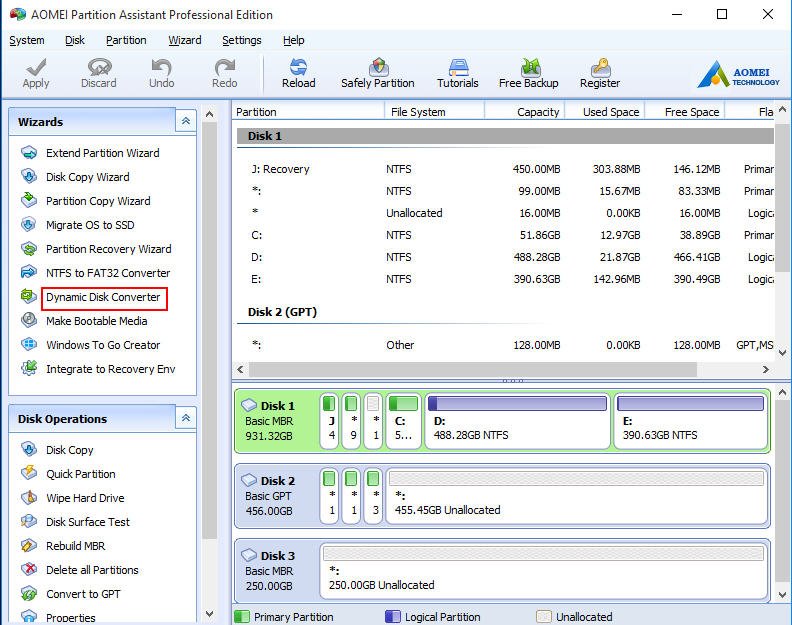Launch Free Backup toolbar icon
792x625 pixels.
pyautogui.click(x=530, y=67)
